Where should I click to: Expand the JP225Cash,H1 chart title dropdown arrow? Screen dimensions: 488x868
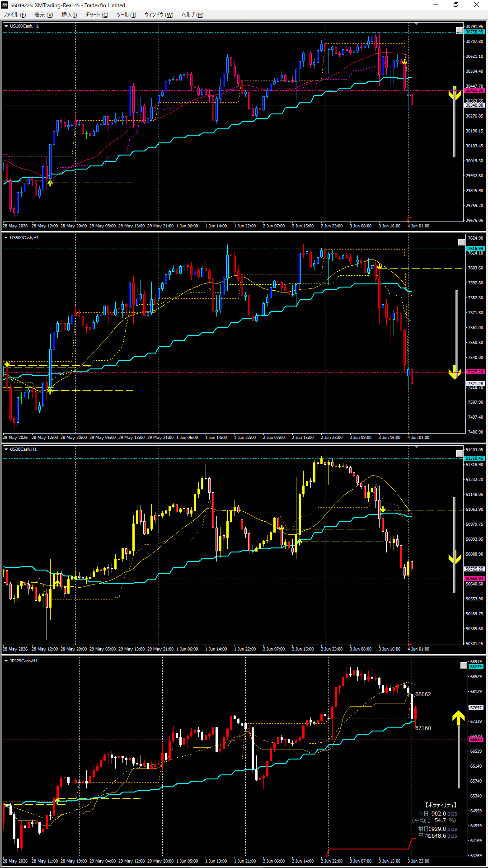click(x=6, y=661)
